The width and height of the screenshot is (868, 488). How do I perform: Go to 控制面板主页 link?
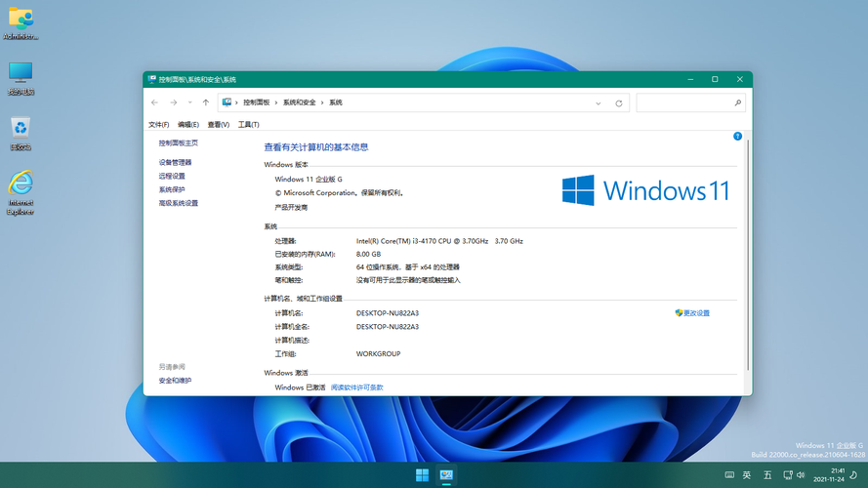179,142
